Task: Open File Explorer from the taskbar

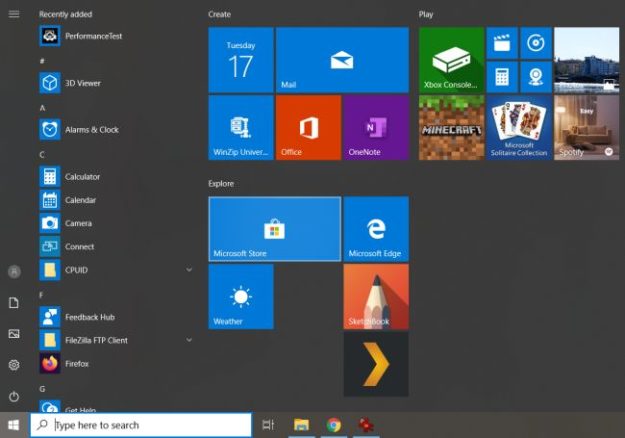Action: pyautogui.click(x=301, y=425)
